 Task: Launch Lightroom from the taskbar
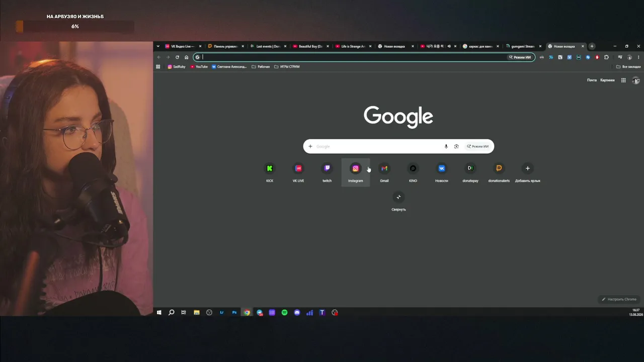point(222,313)
